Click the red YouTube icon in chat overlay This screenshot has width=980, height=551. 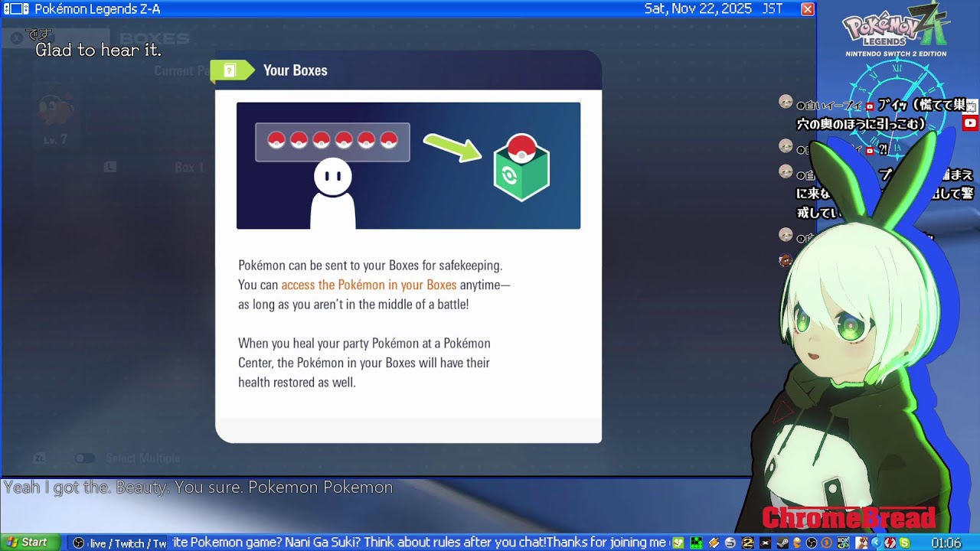pos(970,123)
